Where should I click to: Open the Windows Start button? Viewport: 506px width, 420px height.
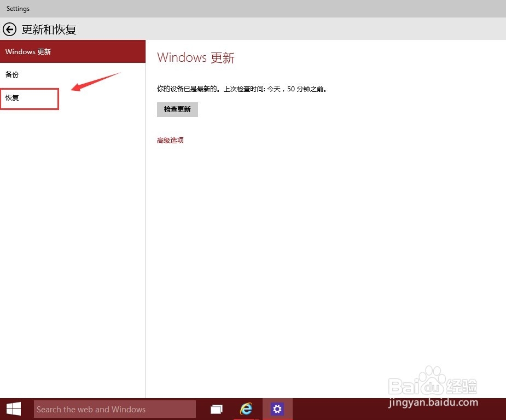14,409
